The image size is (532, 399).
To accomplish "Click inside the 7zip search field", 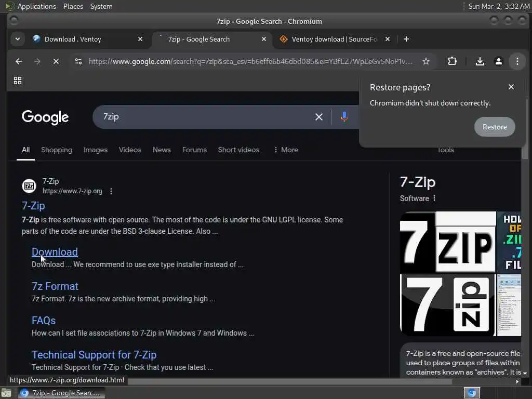I will pos(207,117).
